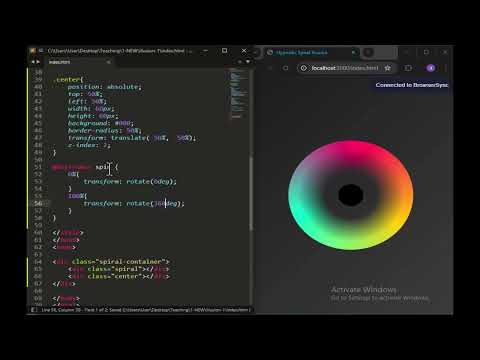The height and width of the screenshot is (360, 480).
Task: Click the left: 50%; line
Action: point(87,101)
